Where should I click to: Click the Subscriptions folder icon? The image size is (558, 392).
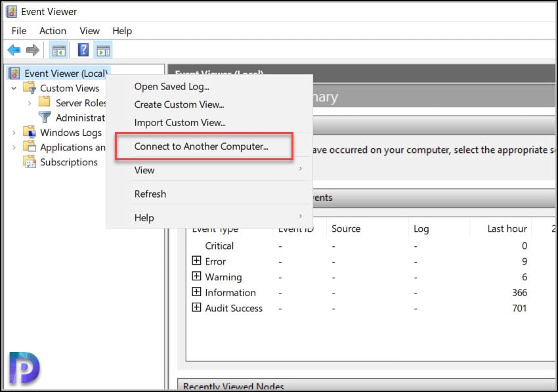click(30, 162)
